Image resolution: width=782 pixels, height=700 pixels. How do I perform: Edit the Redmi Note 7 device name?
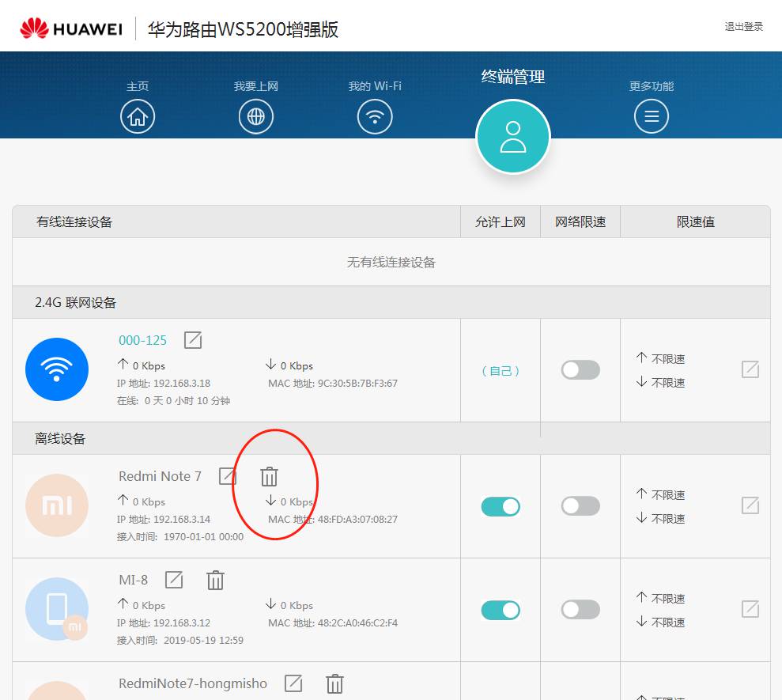tap(228, 476)
